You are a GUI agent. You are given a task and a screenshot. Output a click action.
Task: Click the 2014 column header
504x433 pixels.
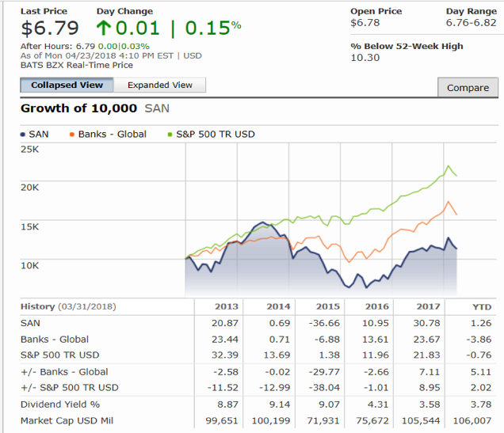pos(278,307)
